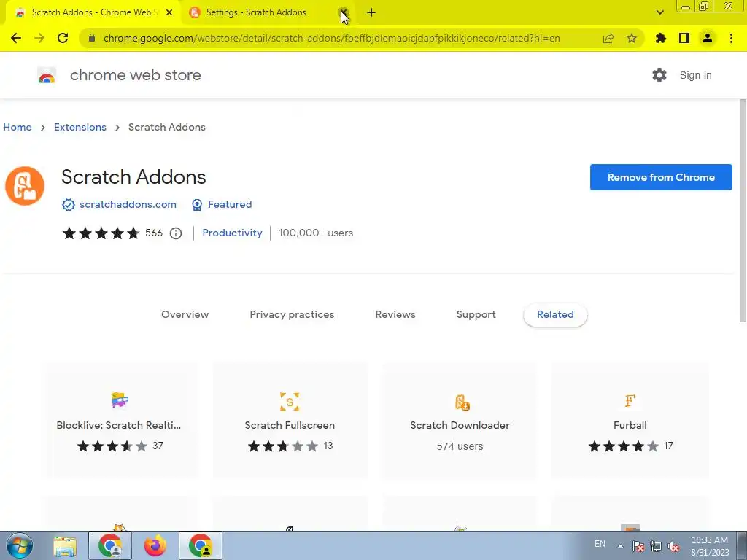Click the five-star rating of Scratch Addons

(101, 233)
